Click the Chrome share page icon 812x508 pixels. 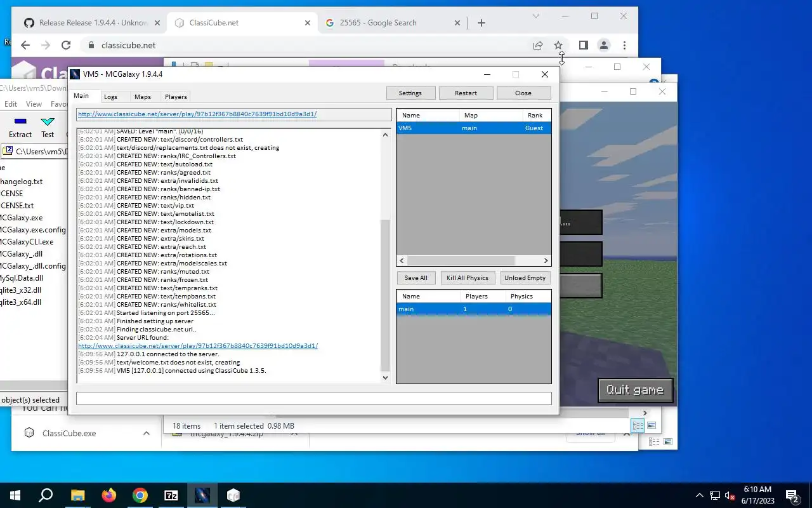538,45
